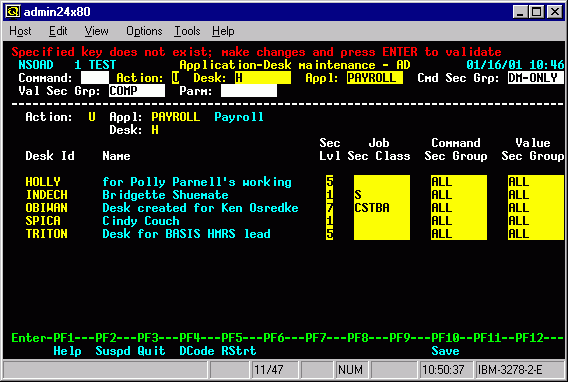The width and height of the screenshot is (568, 382).
Task: Click Job Sec Class S for INDECH
Action: pyautogui.click(x=382, y=195)
